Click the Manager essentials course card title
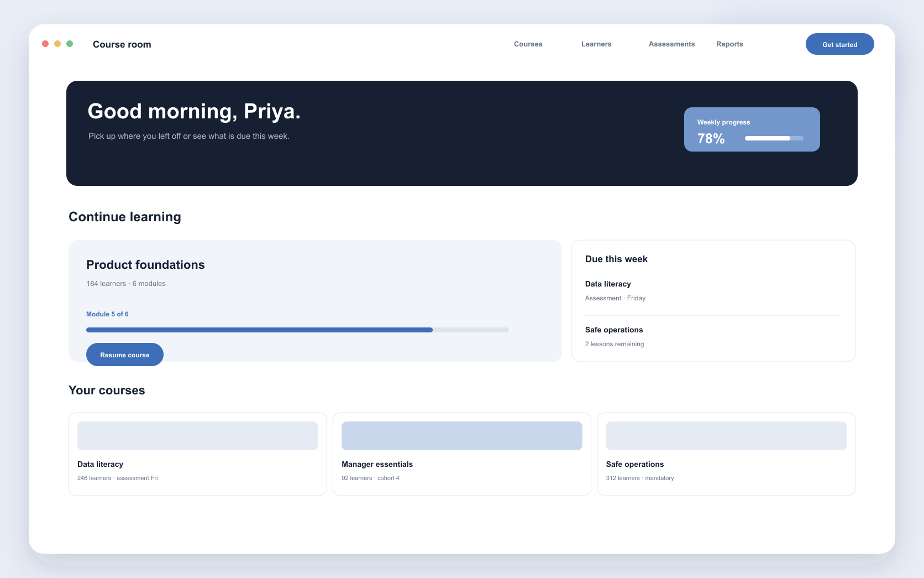Screen dimensions: 924x578 coord(377,464)
